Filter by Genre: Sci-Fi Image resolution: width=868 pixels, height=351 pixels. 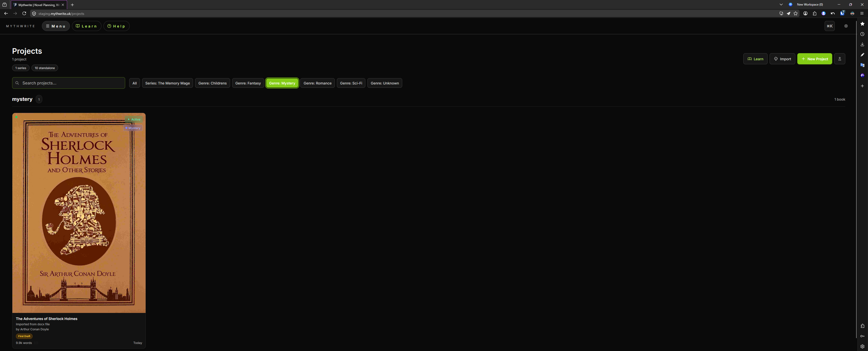(x=351, y=83)
